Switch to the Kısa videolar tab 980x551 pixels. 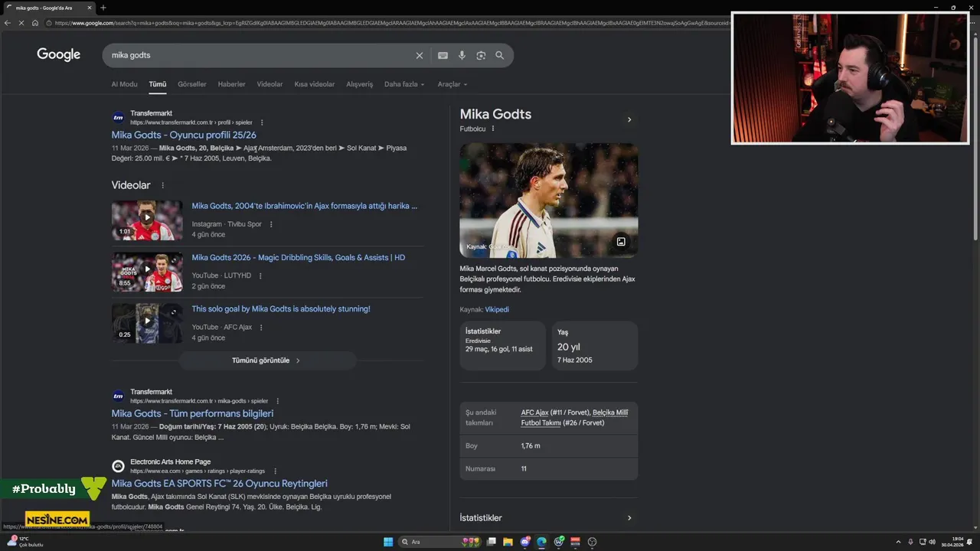click(x=315, y=84)
